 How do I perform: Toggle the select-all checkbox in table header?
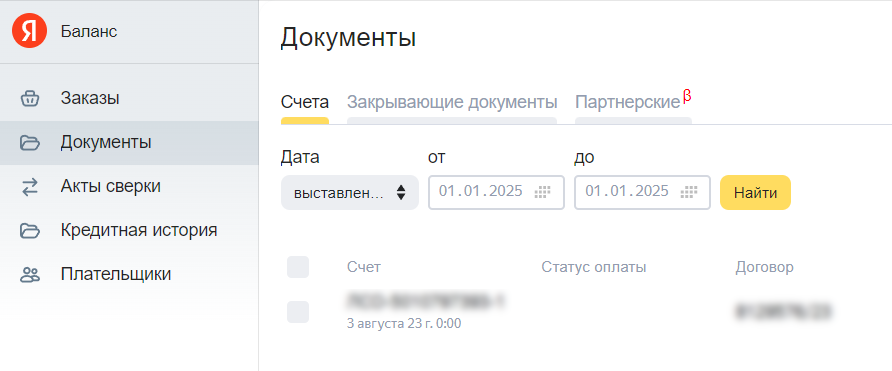(298, 267)
